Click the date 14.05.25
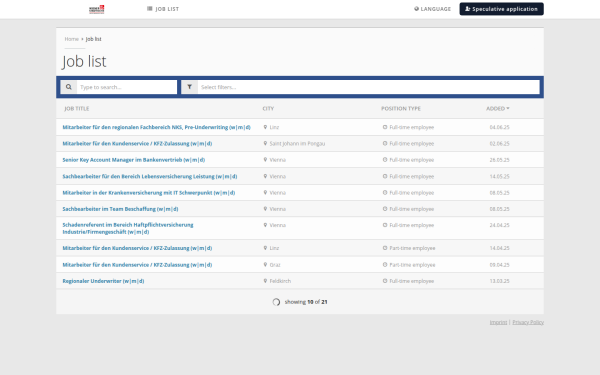This screenshot has width=600, height=375. click(x=499, y=176)
